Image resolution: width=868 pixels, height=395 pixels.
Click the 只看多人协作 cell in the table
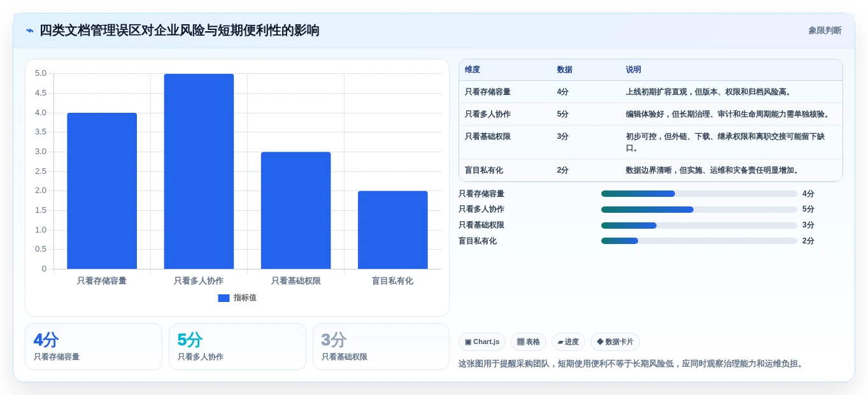(488, 114)
